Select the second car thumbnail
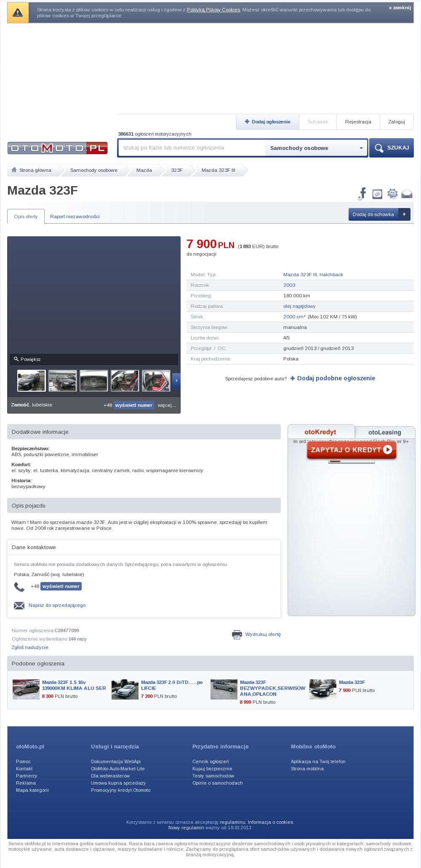This screenshot has width=421, height=868. pos(63,381)
